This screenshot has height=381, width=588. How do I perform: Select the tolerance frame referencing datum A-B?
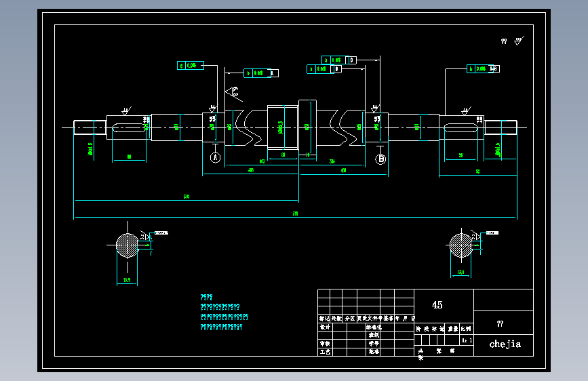click(x=483, y=68)
